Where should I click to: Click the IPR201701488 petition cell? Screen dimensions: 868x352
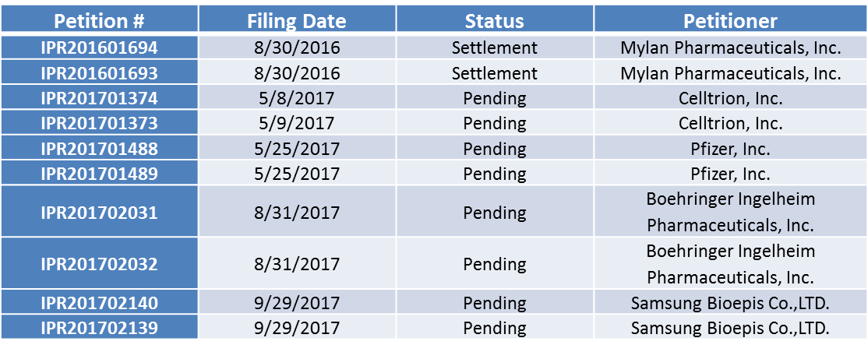pos(99,148)
